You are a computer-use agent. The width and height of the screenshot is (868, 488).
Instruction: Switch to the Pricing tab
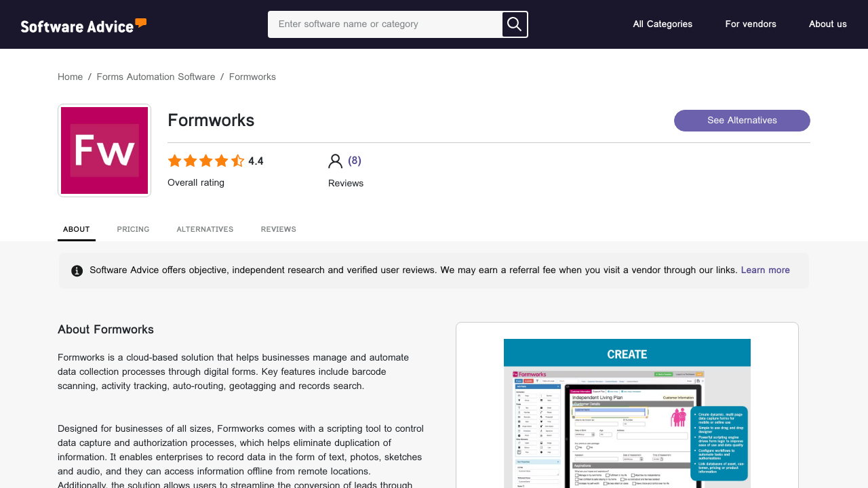[133, 230]
